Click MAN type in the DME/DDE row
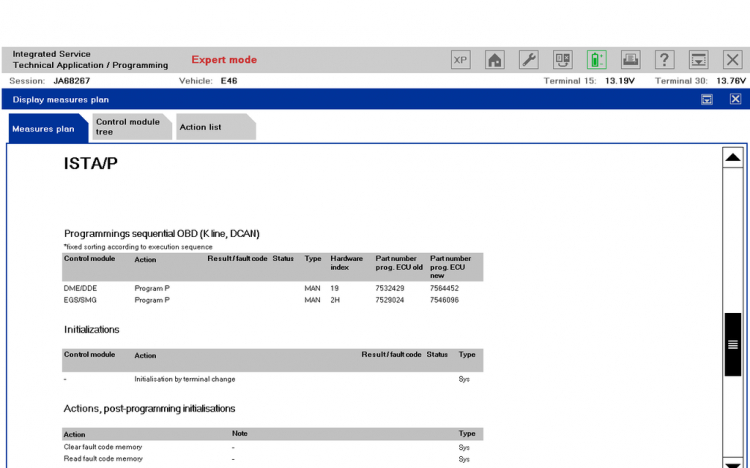This screenshot has height=468, width=750. [x=312, y=288]
